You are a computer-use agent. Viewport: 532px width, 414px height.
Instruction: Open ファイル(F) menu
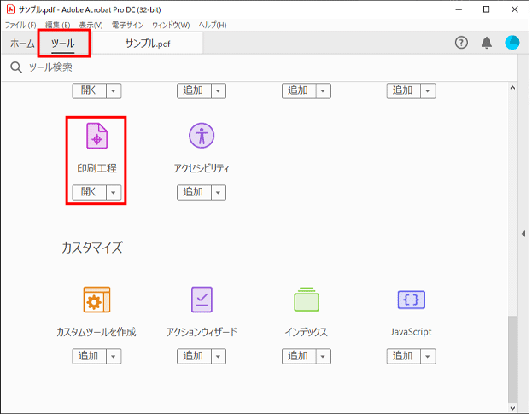(x=20, y=25)
